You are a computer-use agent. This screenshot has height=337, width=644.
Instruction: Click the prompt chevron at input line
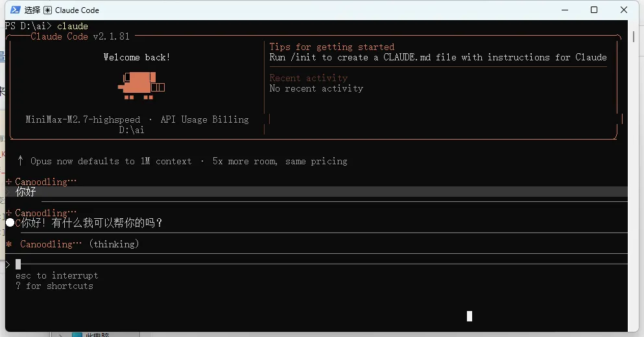(x=8, y=265)
